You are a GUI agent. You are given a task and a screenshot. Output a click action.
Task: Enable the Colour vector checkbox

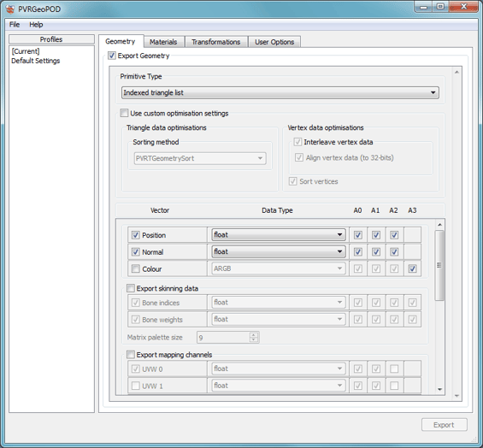coord(136,268)
